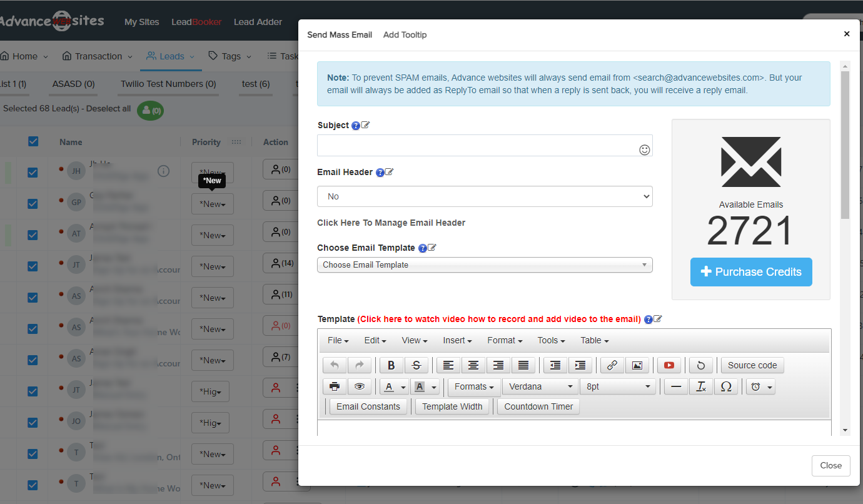
Task: Center align the template text
Action: 473,365
